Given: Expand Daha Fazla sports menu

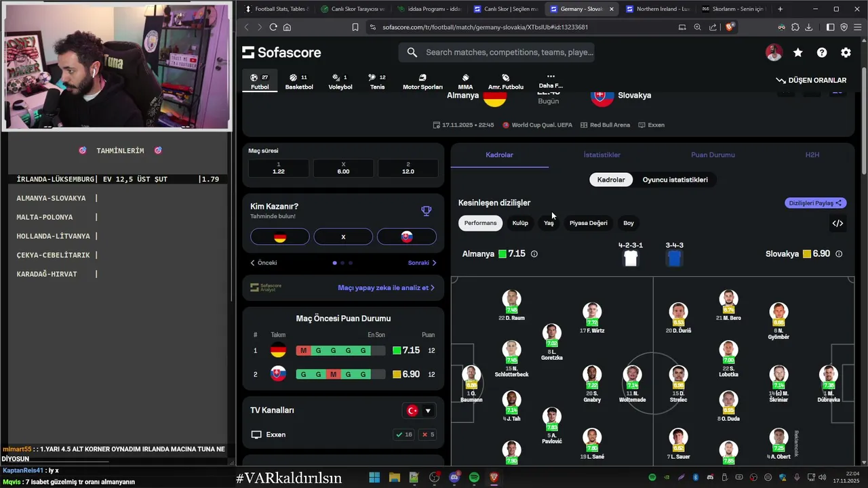Looking at the screenshot, I should click(551, 81).
